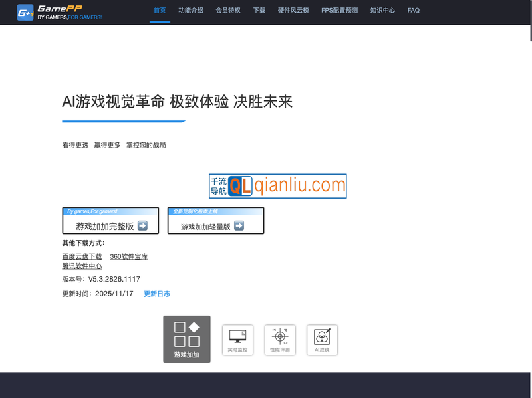532x398 pixels.
Task: Switch to the 功能介绍 nav item
Action: [190, 11]
